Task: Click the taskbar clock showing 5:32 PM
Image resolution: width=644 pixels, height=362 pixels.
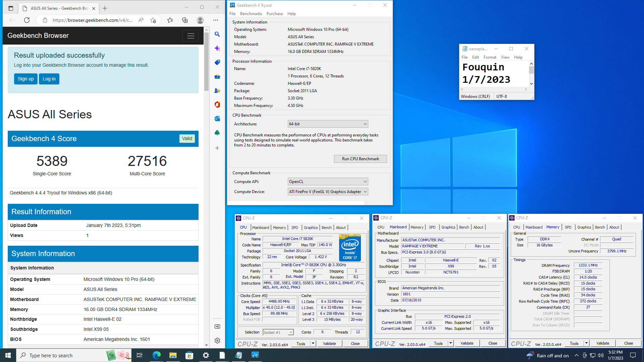Action: point(615,355)
